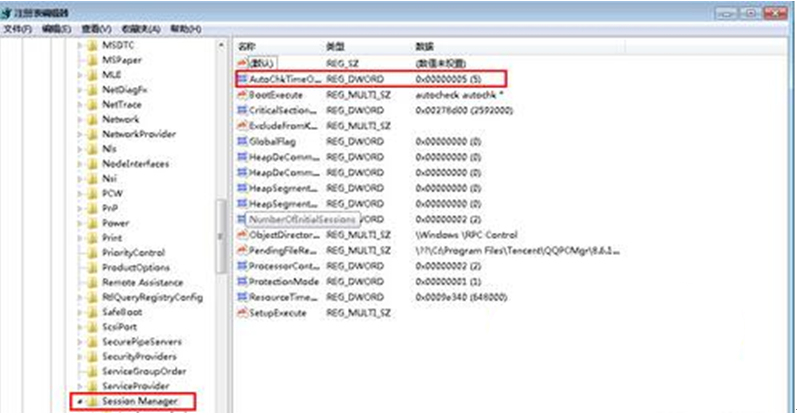
Task: Select the CriticalSection DWORD value icon
Action: pos(241,110)
